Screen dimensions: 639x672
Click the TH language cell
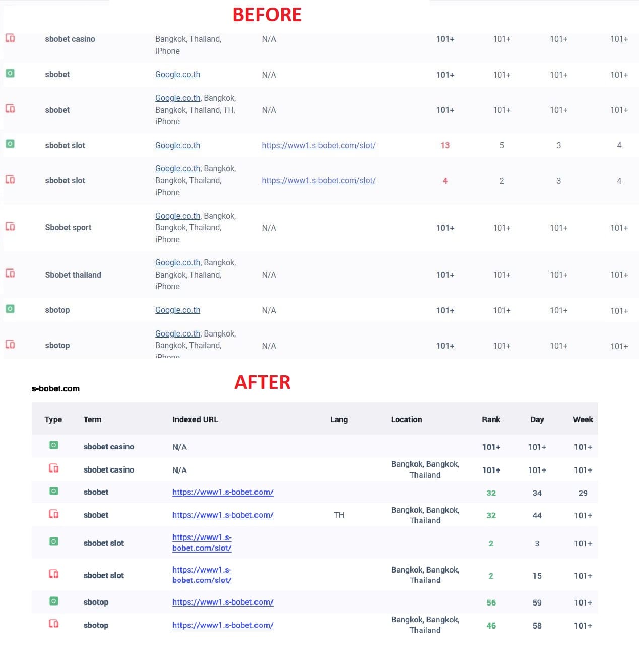(x=339, y=515)
